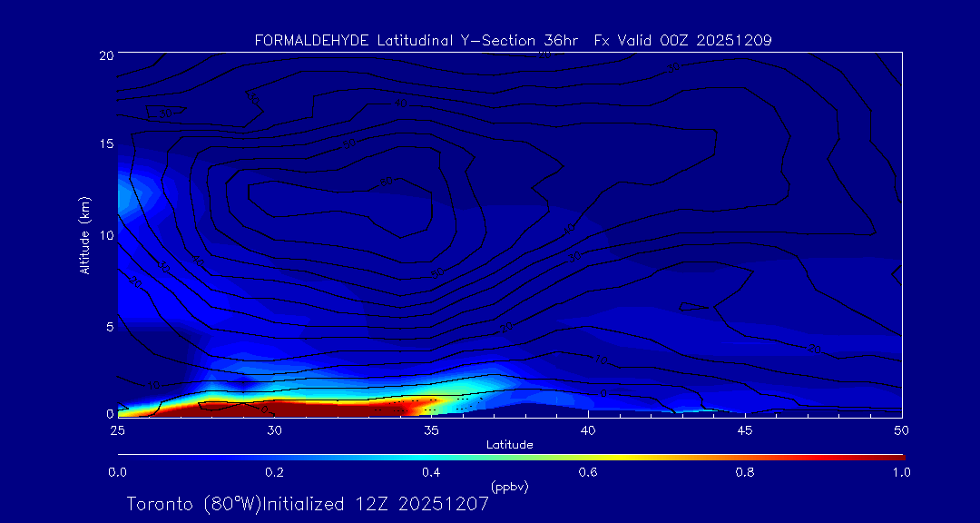980x523 pixels.
Task: Click the 0.6 colorbar scale label
Action: pyautogui.click(x=588, y=472)
